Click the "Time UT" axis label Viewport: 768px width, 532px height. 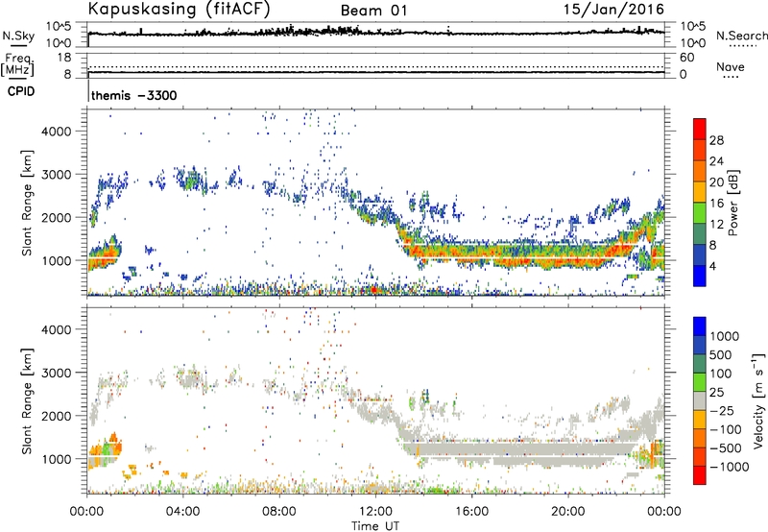click(x=375, y=526)
